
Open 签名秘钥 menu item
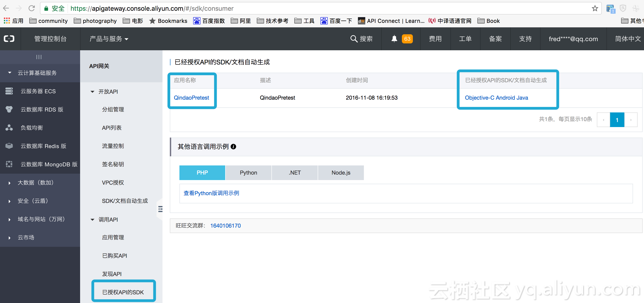(113, 164)
